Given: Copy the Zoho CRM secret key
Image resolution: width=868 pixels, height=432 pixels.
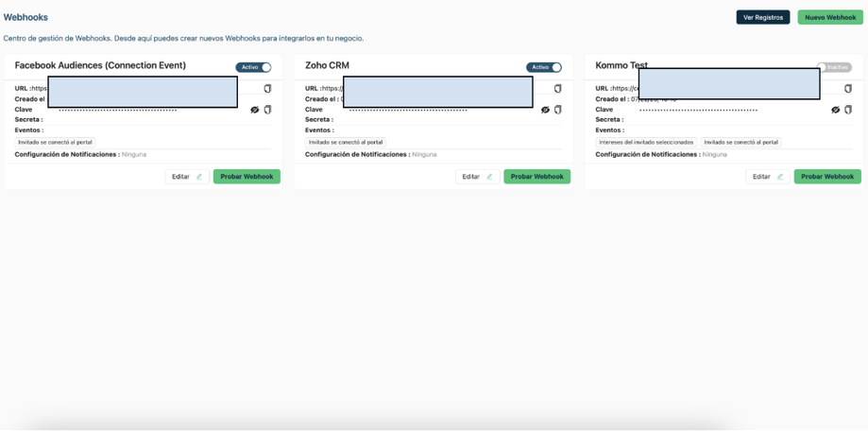Looking at the screenshot, I should coord(557,110).
